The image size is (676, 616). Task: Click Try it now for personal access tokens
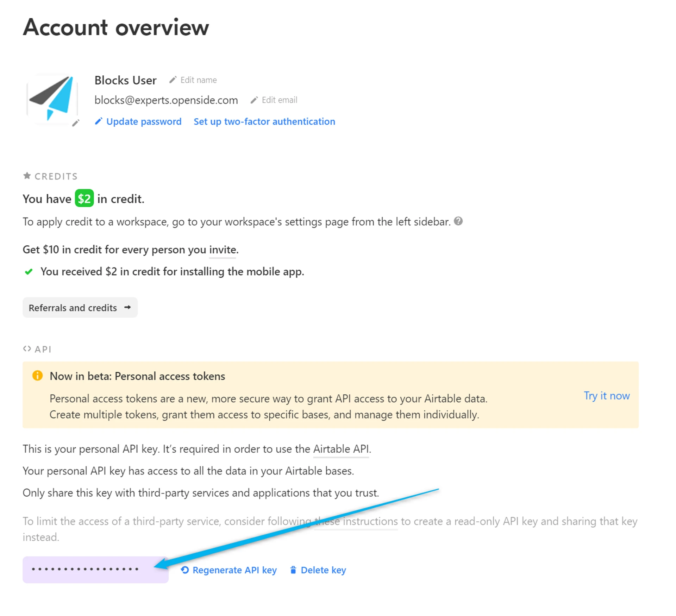click(x=606, y=396)
